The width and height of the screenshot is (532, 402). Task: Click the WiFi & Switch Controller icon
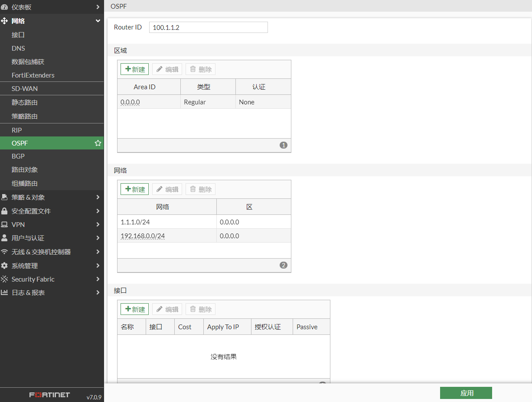click(x=4, y=252)
